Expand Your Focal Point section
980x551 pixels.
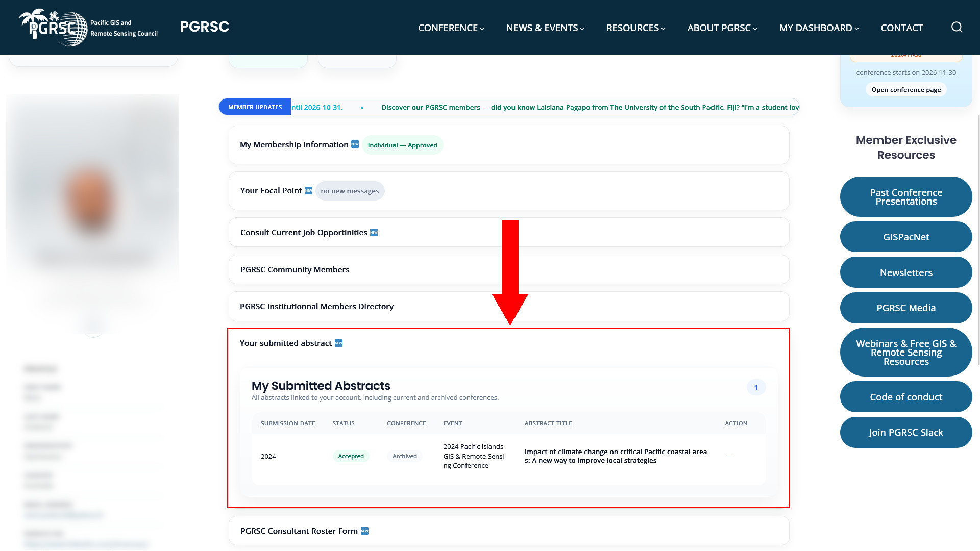pyautogui.click(x=509, y=191)
